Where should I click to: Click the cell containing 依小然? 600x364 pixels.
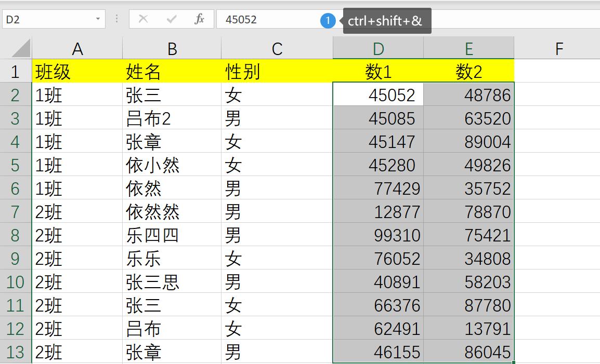[x=166, y=165]
